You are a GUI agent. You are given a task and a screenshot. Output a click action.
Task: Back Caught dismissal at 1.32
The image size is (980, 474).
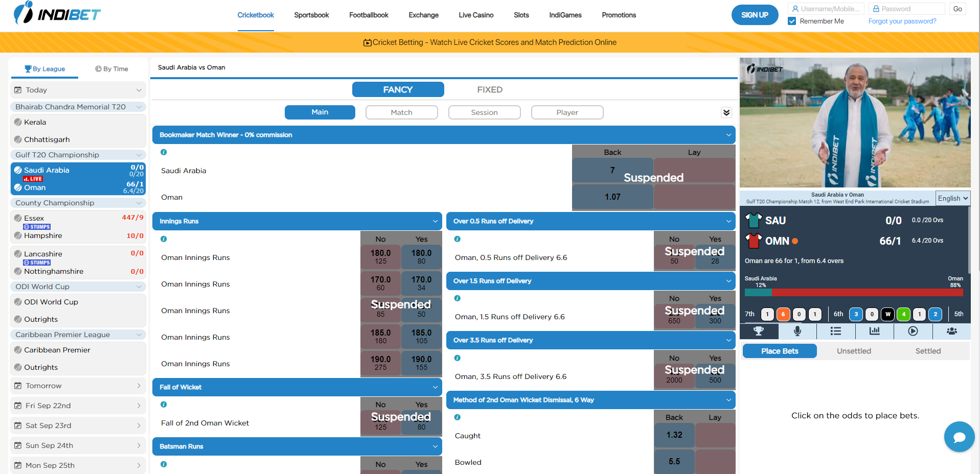[x=674, y=435]
